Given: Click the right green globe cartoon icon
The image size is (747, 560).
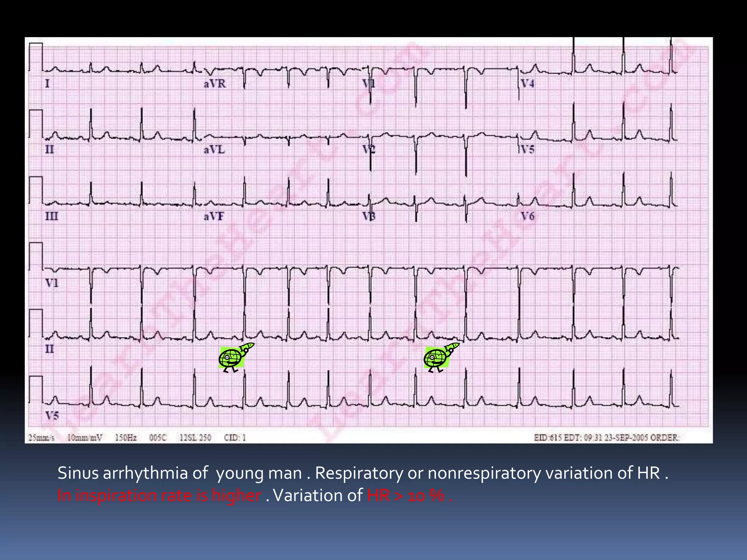Looking at the screenshot, I should pyautogui.click(x=441, y=358).
